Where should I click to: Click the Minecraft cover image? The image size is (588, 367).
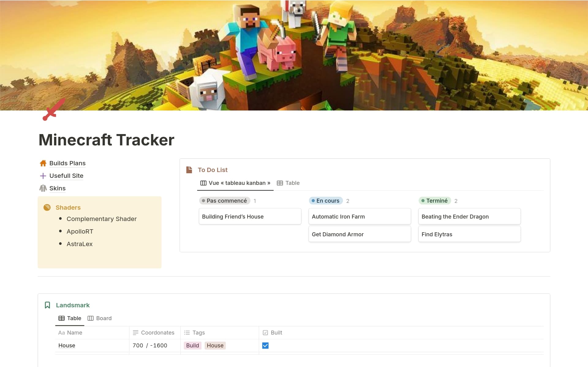pos(294,55)
